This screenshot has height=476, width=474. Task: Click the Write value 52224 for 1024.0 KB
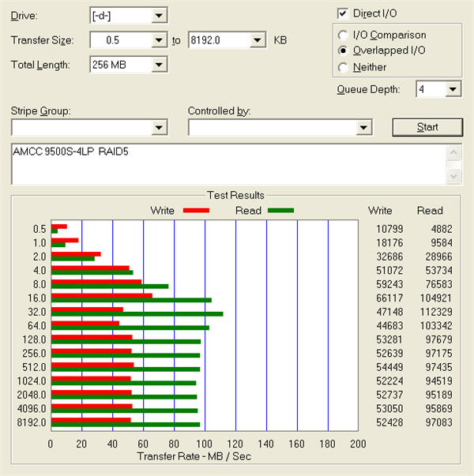pyautogui.click(x=389, y=381)
